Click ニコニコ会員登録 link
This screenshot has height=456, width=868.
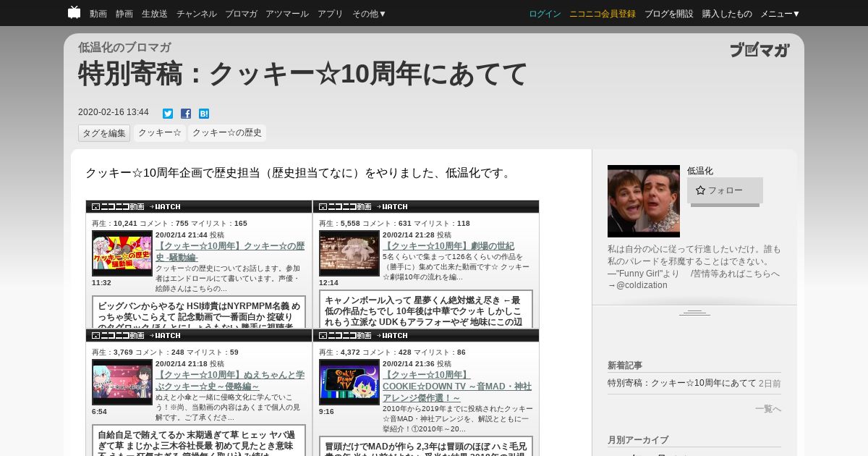[x=603, y=14]
